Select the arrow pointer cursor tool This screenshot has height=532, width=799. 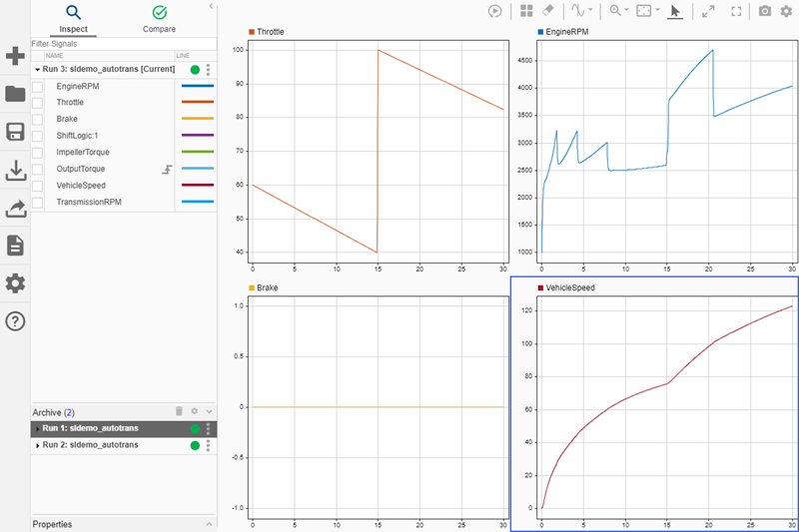(675, 11)
